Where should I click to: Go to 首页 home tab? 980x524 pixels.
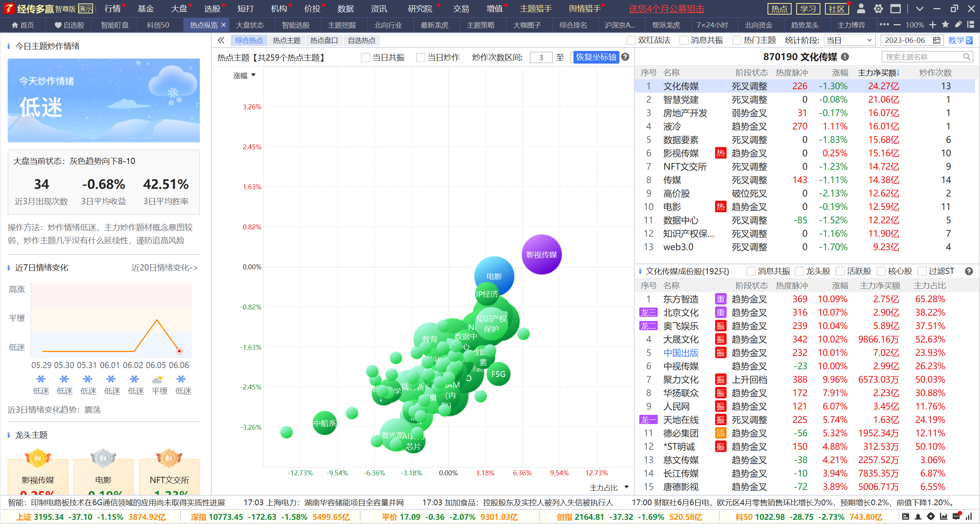(x=23, y=25)
